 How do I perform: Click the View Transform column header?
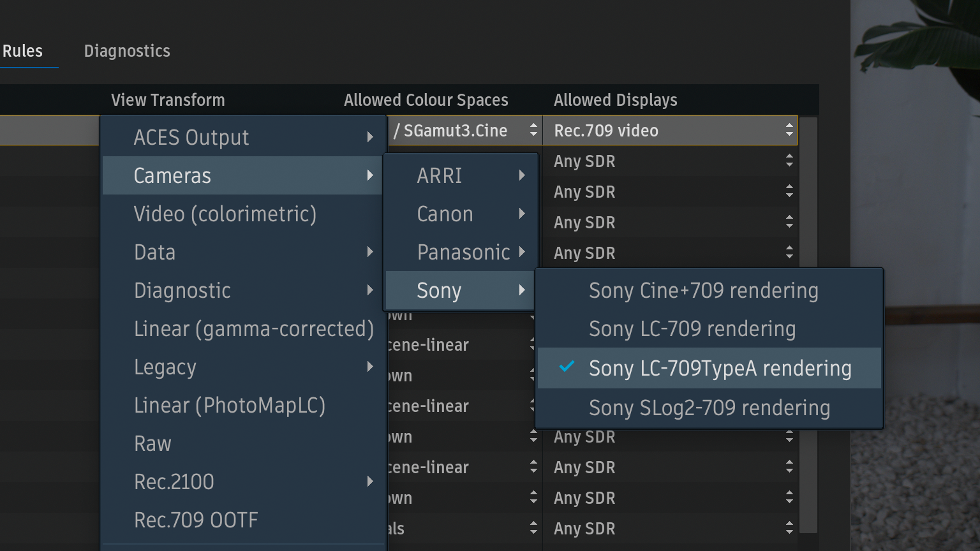tap(168, 100)
